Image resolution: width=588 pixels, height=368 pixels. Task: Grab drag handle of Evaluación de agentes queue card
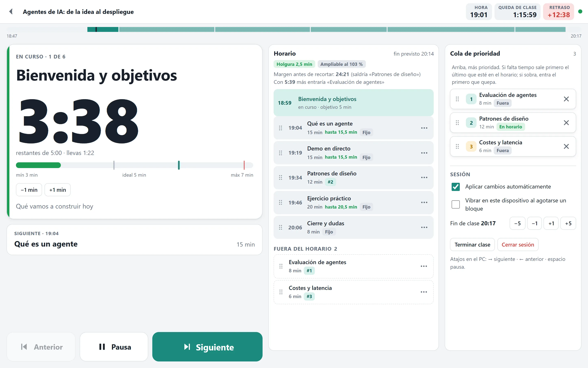tap(457, 99)
